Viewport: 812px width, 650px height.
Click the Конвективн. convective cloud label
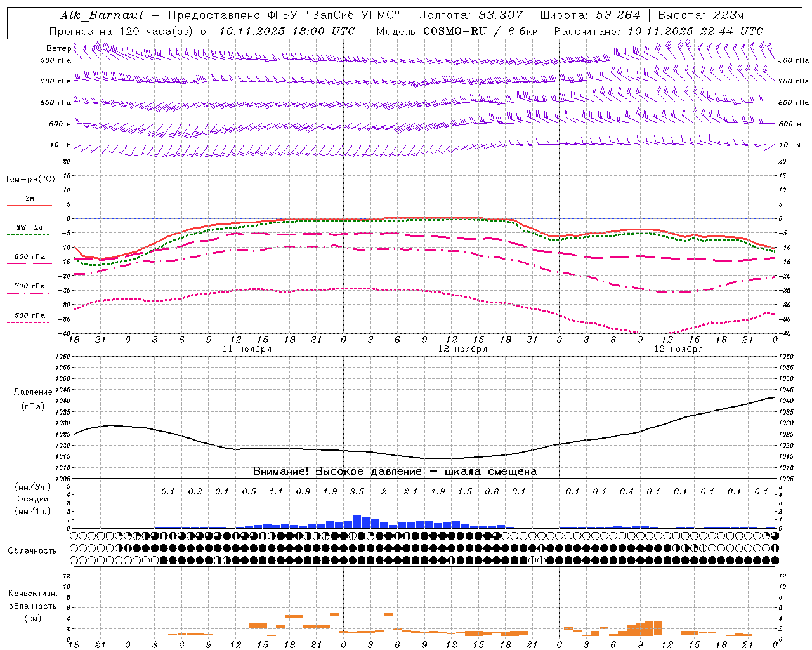click(x=32, y=594)
